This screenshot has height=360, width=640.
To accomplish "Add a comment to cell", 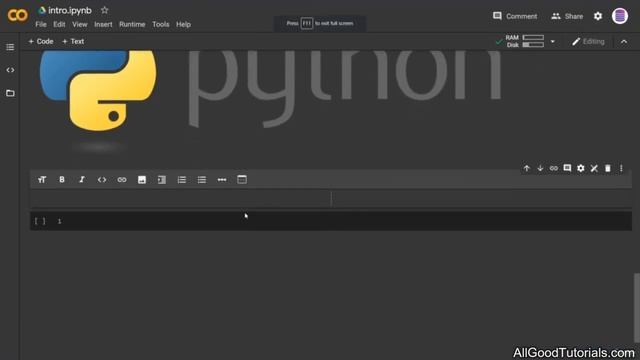I will point(567,168).
